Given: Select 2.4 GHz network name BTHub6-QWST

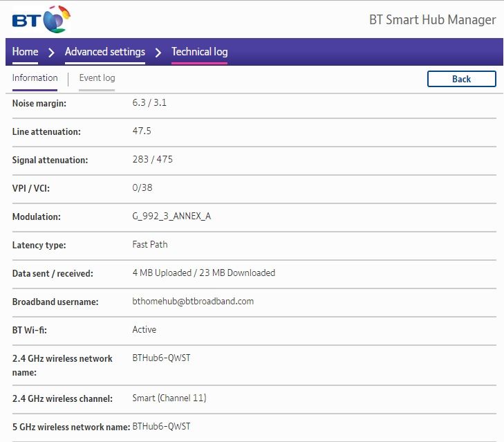Looking at the screenshot, I should coord(161,358).
